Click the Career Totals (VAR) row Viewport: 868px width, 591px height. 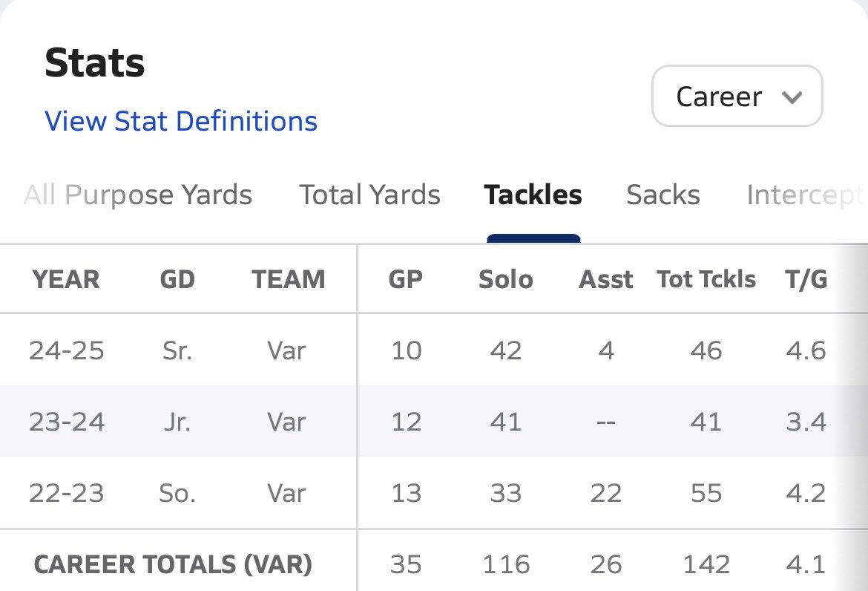coord(434,561)
